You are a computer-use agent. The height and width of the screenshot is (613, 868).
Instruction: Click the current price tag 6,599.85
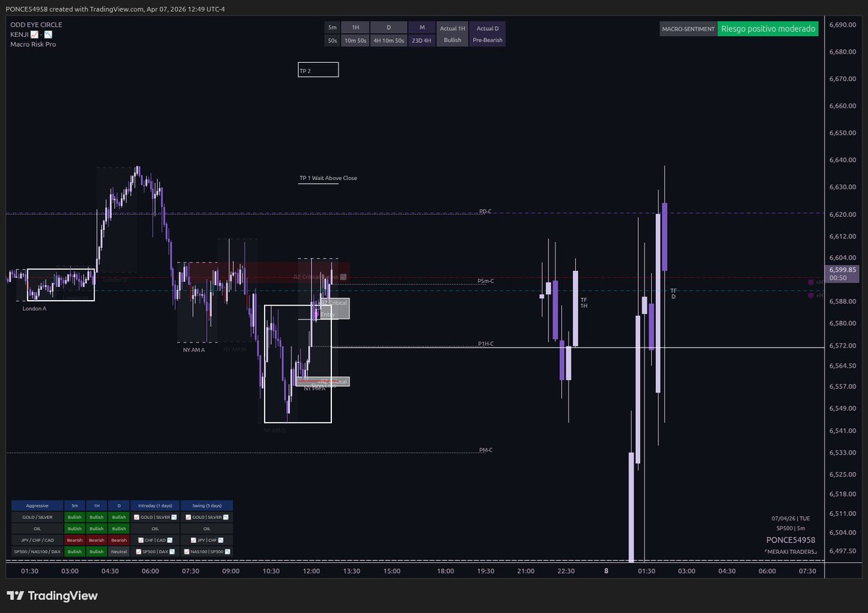tap(843, 273)
